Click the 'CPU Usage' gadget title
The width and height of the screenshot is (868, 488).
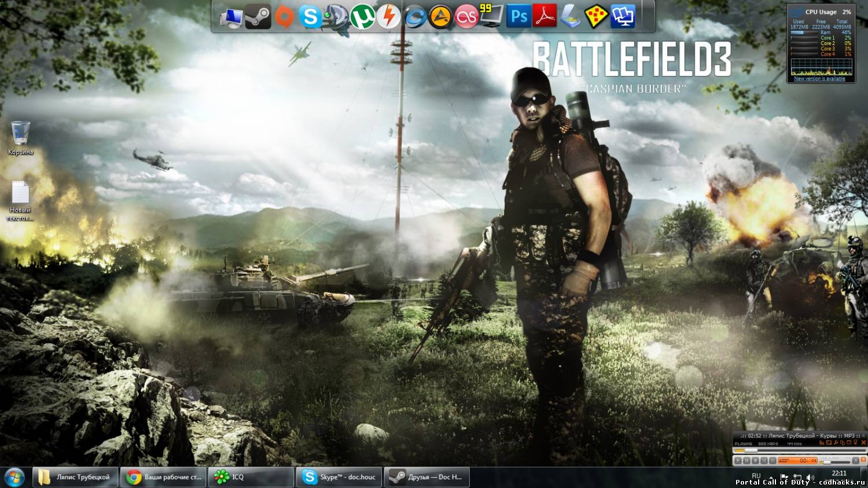pos(821,12)
